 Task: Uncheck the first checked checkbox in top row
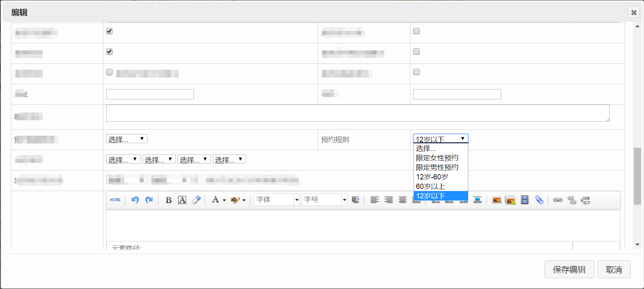tap(109, 31)
